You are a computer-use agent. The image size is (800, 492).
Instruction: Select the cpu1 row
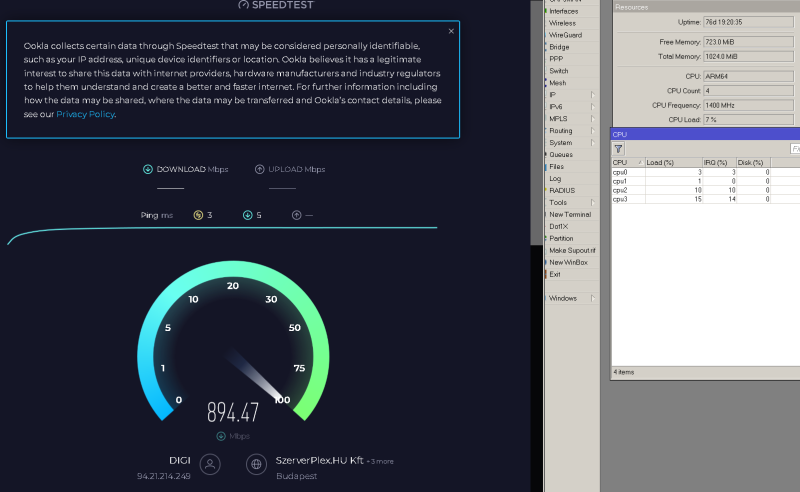click(x=706, y=181)
